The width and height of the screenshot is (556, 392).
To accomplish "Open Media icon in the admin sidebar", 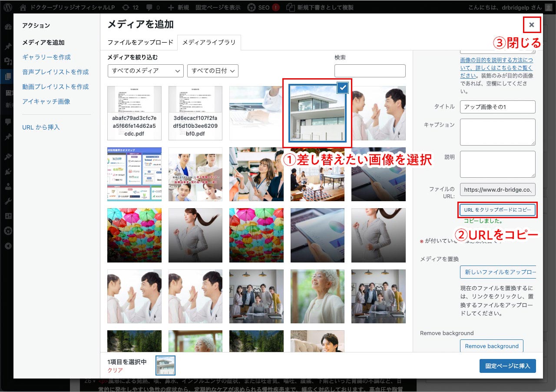I will 8,61.
